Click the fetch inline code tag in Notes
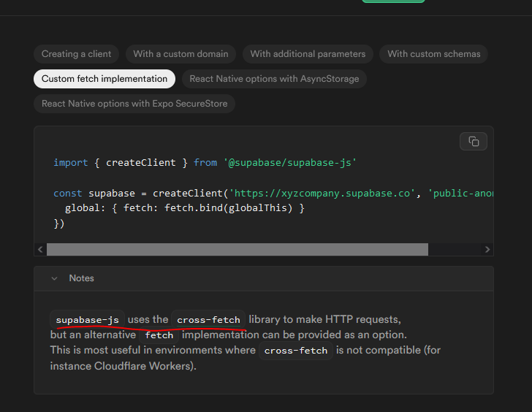The width and height of the screenshot is (532, 412). coord(159,335)
